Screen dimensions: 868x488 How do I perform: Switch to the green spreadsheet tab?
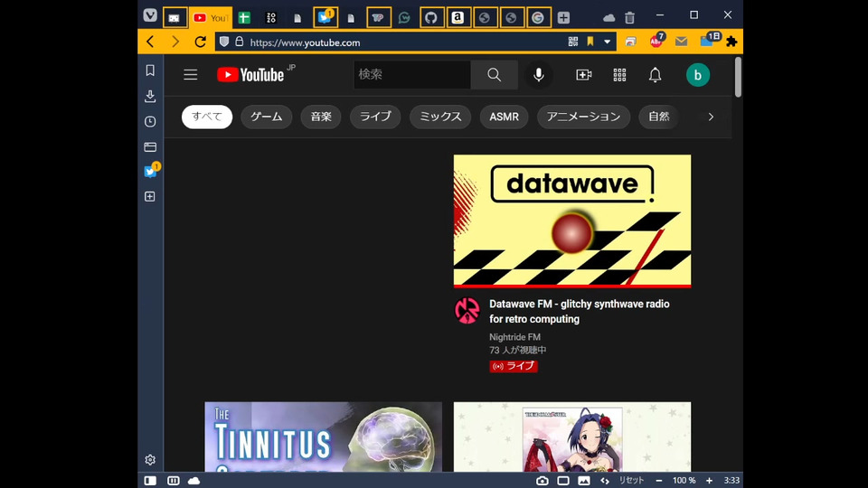click(244, 18)
